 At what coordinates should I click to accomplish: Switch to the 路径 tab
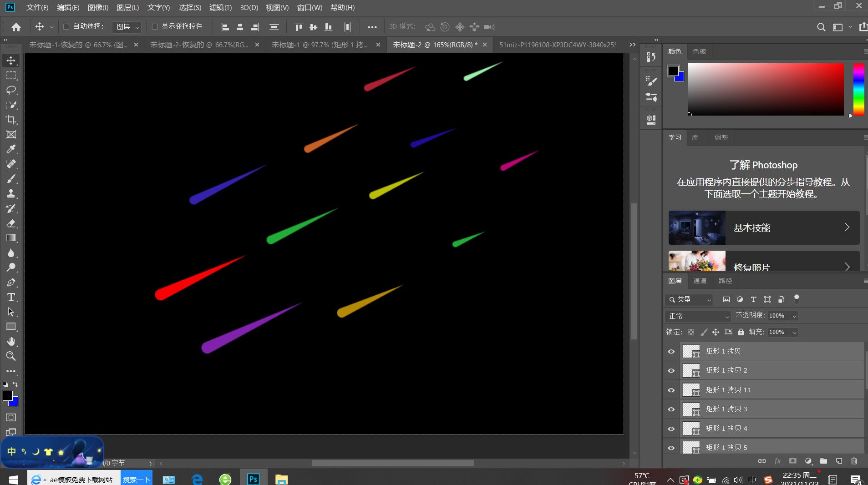coord(725,281)
